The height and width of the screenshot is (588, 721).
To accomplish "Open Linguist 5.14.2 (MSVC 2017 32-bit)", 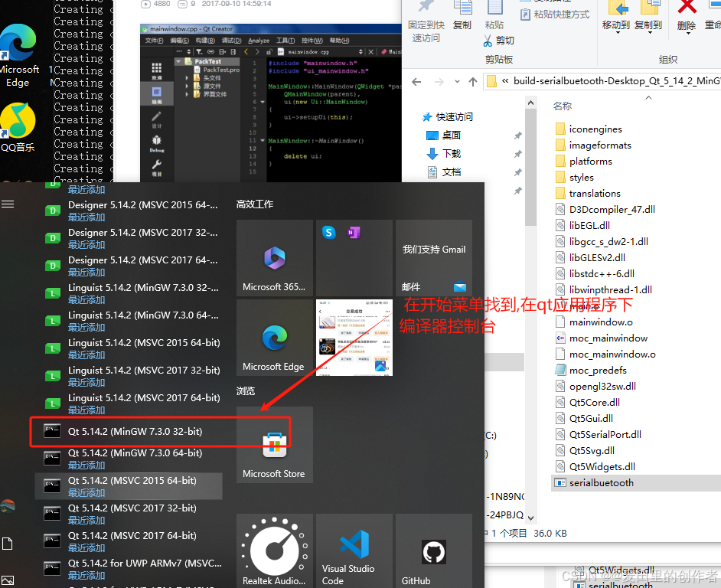I will 129,377.
